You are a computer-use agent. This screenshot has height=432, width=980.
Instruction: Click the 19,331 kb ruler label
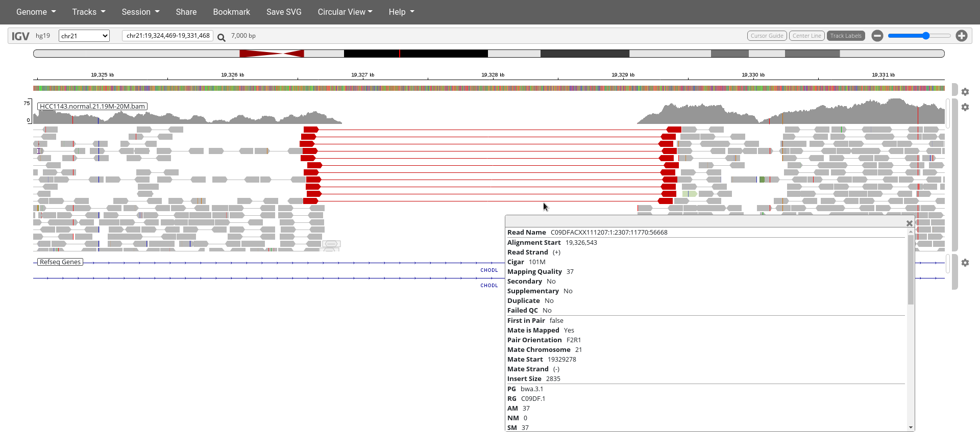[x=883, y=74]
